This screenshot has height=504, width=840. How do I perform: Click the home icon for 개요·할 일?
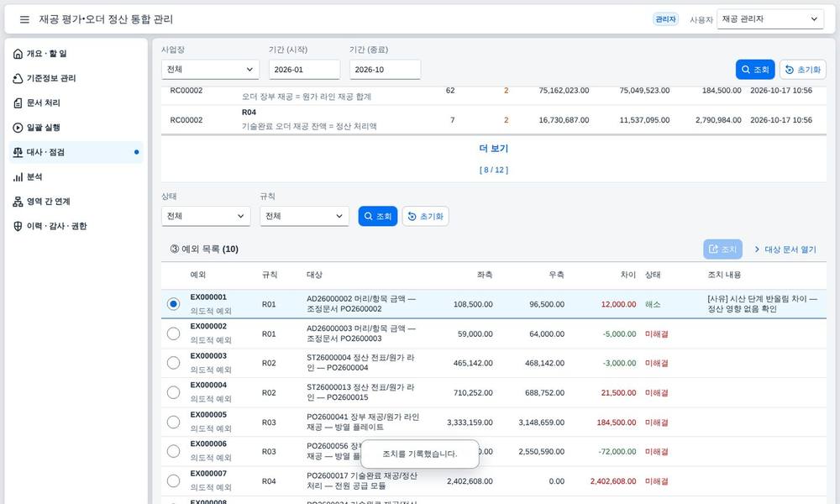pos(18,54)
